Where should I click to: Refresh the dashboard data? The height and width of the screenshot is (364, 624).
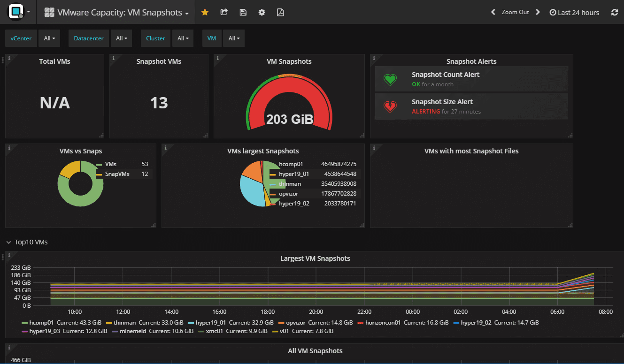point(615,12)
